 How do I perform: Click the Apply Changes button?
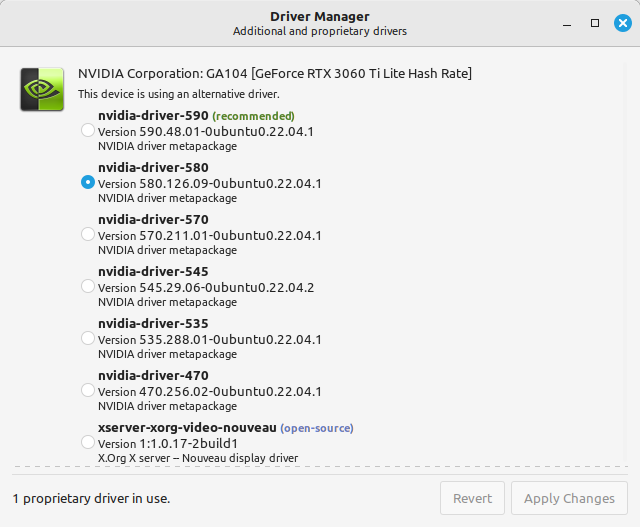[x=569, y=498]
